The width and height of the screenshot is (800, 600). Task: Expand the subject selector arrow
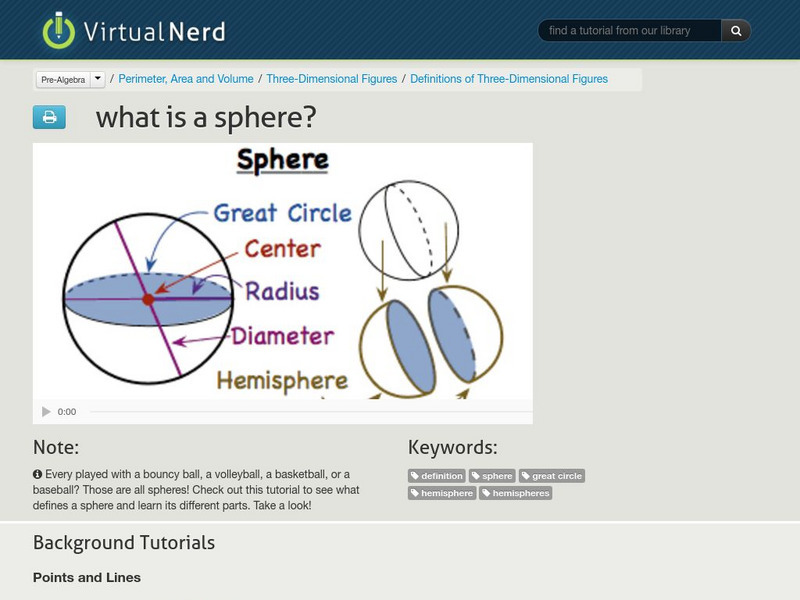point(96,77)
